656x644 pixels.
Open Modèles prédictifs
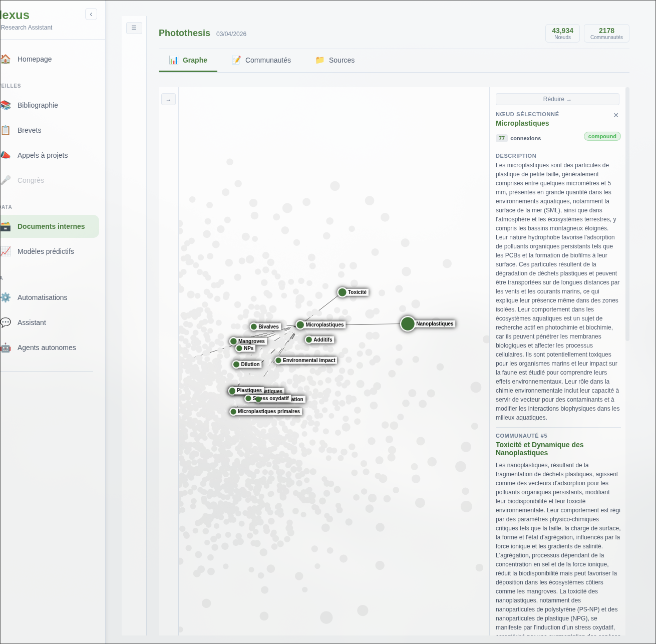pos(46,251)
